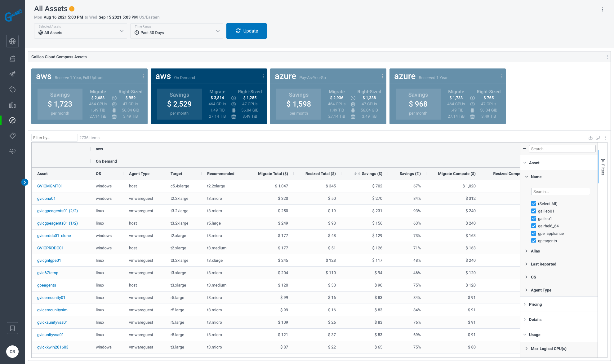Toggle the (Select All) checkbox

pos(534,204)
